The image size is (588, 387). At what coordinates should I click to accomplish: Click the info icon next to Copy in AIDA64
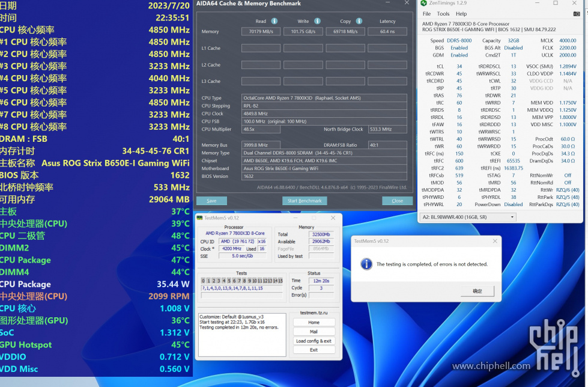(x=359, y=21)
